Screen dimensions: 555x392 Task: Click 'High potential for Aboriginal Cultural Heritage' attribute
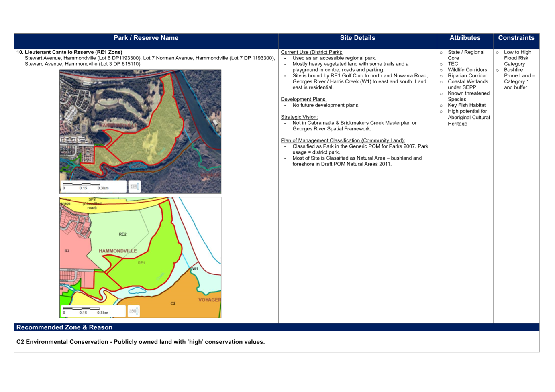pyautogui.click(x=469, y=117)
